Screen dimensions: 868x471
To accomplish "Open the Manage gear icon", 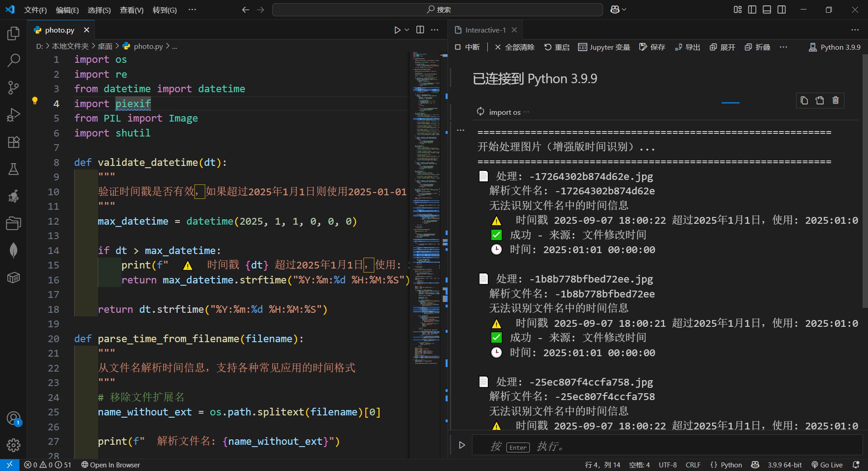I will 14,445.
